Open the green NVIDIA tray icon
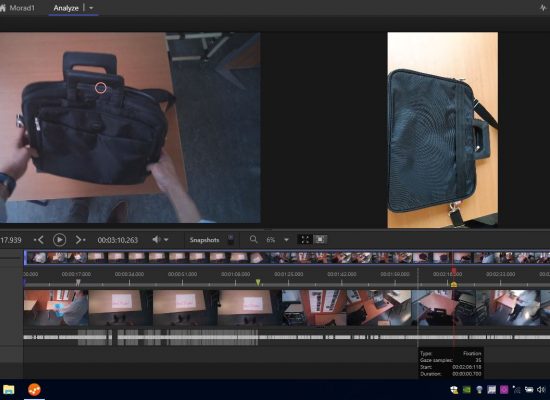550x400 pixels. (467, 390)
